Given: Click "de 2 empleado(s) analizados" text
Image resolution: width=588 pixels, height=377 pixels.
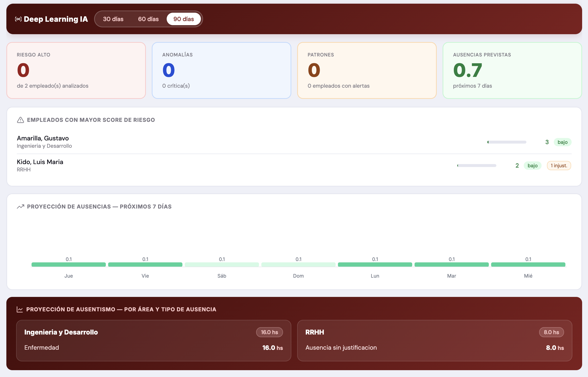Looking at the screenshot, I should [x=53, y=86].
